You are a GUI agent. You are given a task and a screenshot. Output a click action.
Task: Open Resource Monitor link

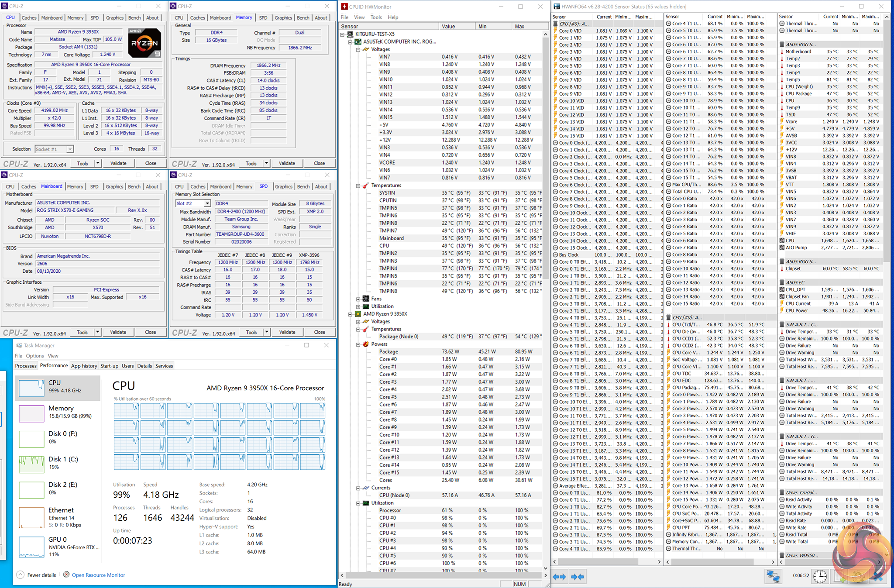point(98,575)
